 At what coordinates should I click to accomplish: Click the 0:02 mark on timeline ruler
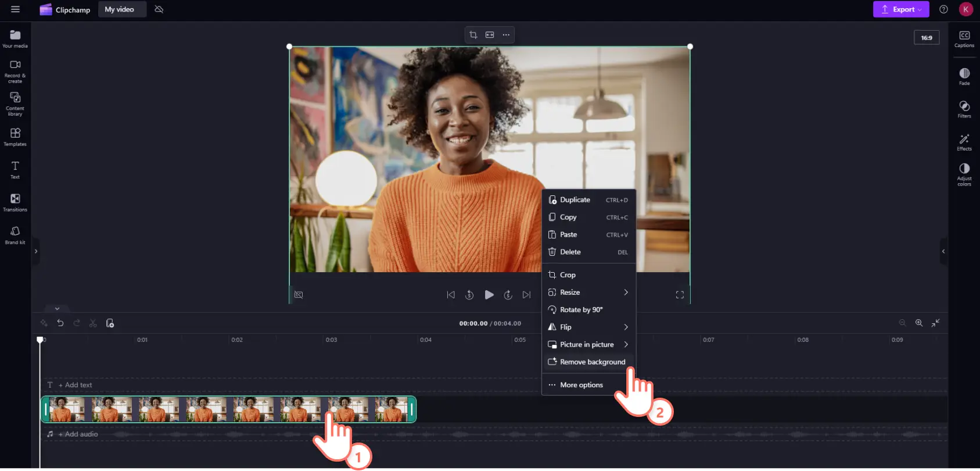[237, 340]
